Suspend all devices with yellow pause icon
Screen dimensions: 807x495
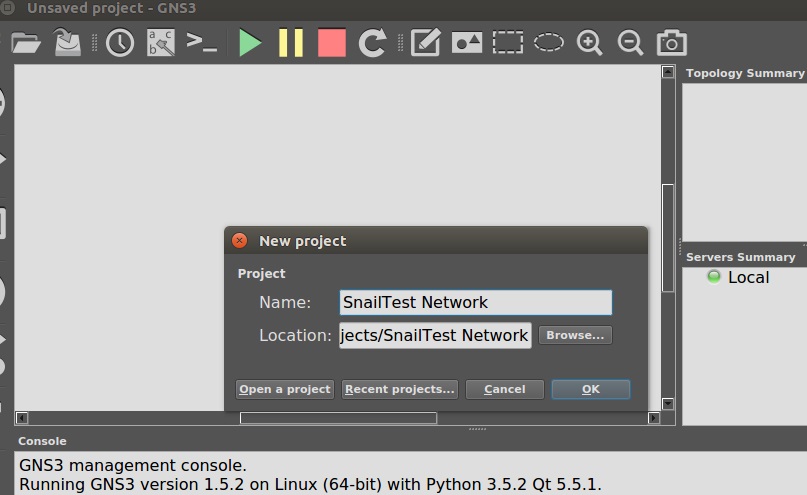(291, 43)
